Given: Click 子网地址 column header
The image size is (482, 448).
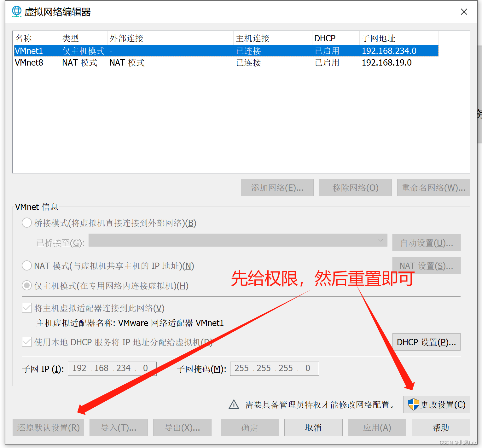Looking at the screenshot, I should 399,38.
